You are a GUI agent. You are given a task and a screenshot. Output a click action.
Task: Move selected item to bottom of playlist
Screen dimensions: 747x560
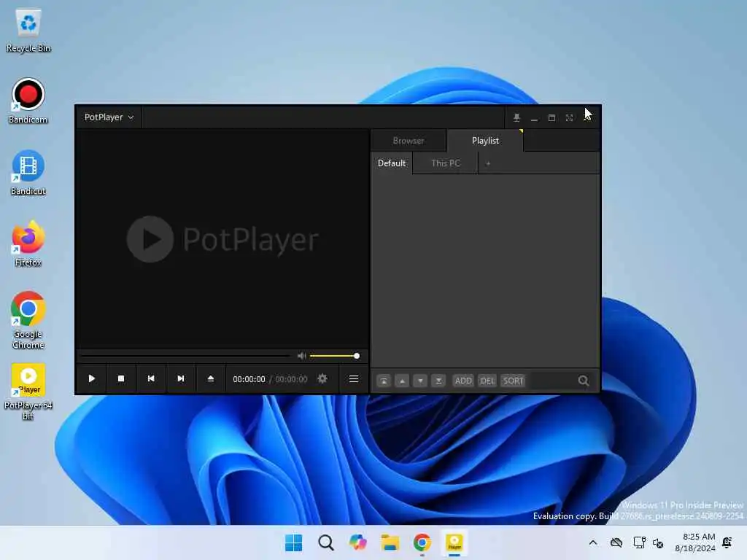(438, 381)
